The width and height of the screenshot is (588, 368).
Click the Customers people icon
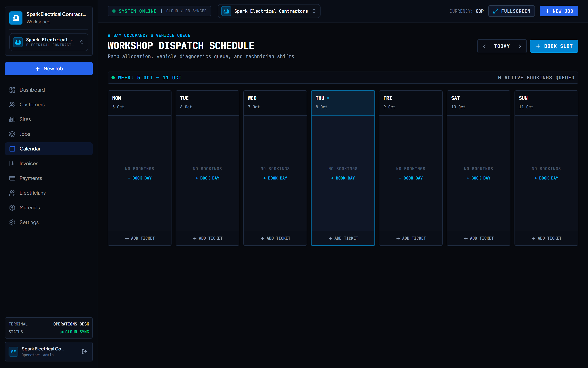coord(12,105)
